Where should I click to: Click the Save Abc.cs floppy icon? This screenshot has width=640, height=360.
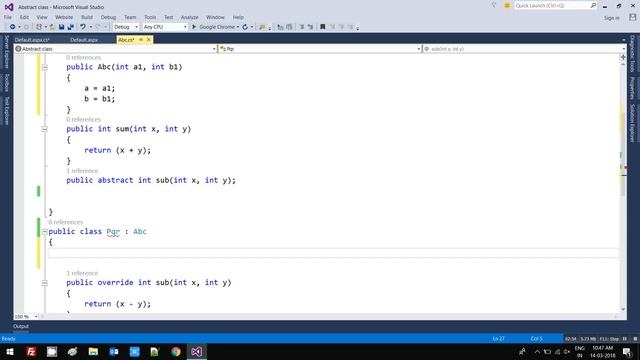[x=61, y=27]
